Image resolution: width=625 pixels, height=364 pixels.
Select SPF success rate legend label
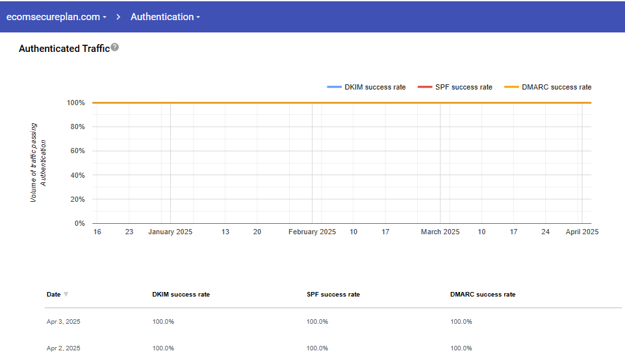(463, 87)
